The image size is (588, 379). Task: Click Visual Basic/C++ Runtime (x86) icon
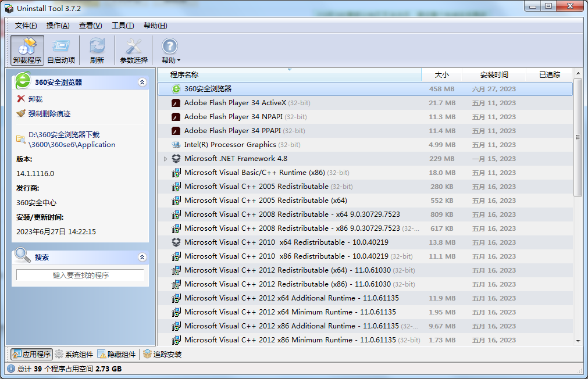pyautogui.click(x=176, y=173)
